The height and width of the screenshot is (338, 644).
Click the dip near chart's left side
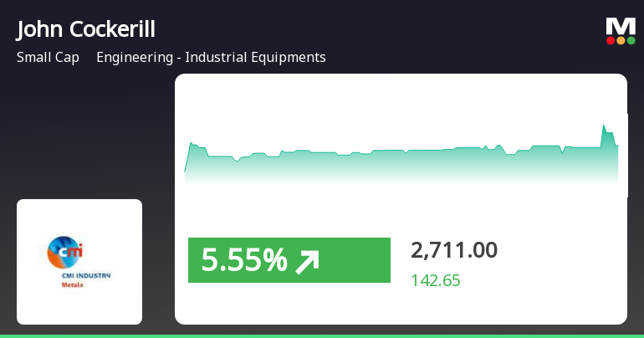237,160
